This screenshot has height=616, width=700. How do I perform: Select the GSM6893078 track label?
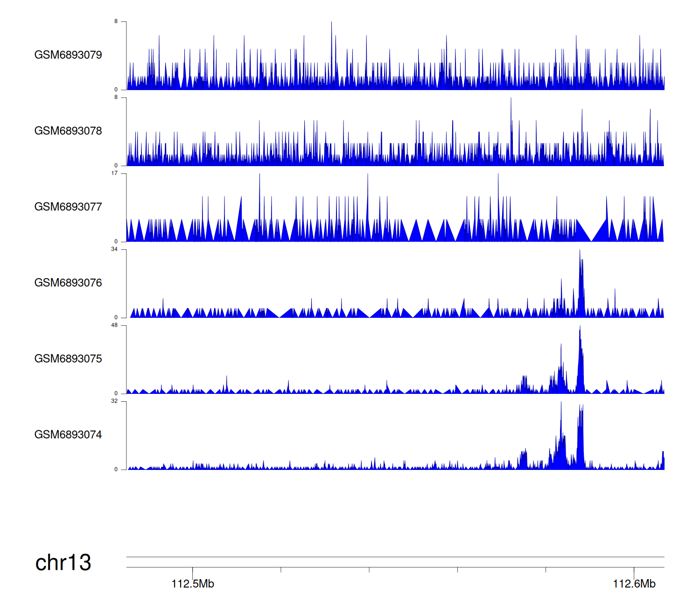tap(68, 131)
